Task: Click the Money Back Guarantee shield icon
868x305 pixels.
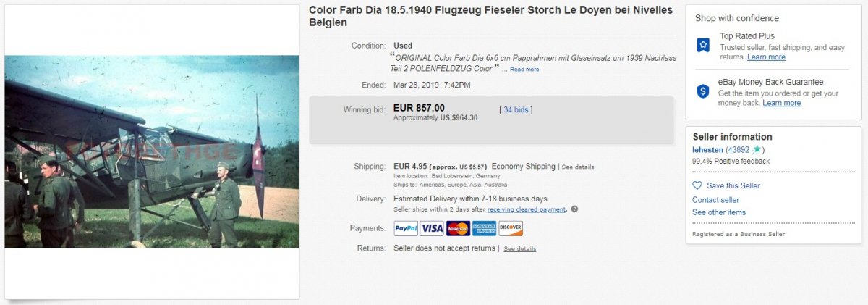Action: click(703, 91)
